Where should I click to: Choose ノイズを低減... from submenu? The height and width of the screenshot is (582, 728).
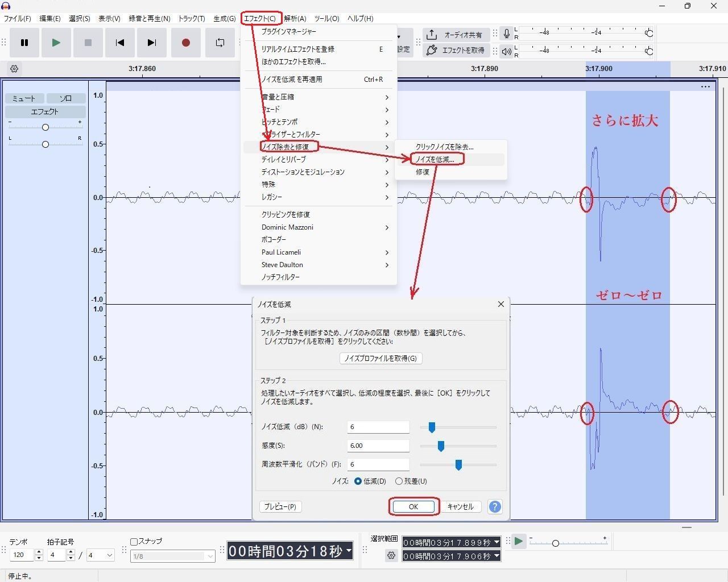[x=435, y=159]
